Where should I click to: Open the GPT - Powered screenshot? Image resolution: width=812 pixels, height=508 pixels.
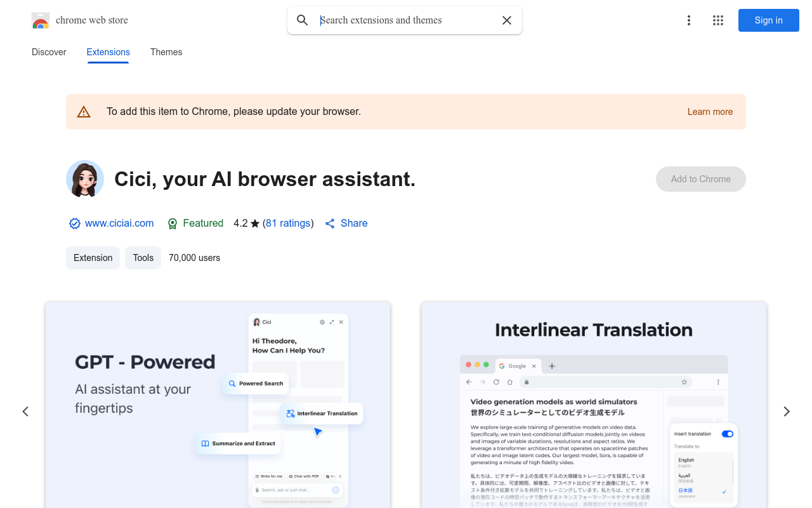pos(218,405)
